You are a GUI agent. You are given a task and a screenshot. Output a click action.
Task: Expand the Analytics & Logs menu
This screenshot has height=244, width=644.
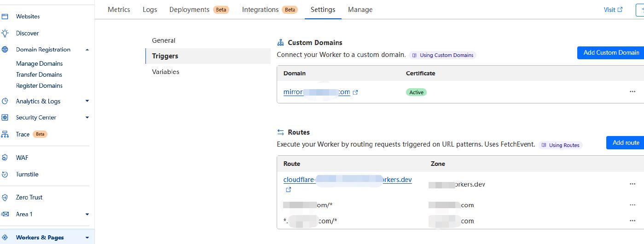[x=87, y=101]
